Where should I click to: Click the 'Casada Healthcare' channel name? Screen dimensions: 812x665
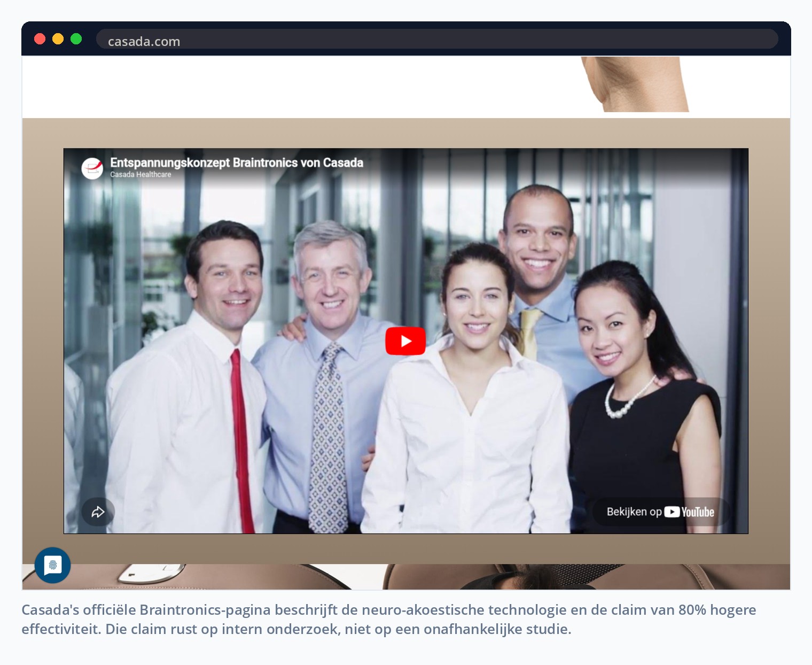[x=140, y=175]
